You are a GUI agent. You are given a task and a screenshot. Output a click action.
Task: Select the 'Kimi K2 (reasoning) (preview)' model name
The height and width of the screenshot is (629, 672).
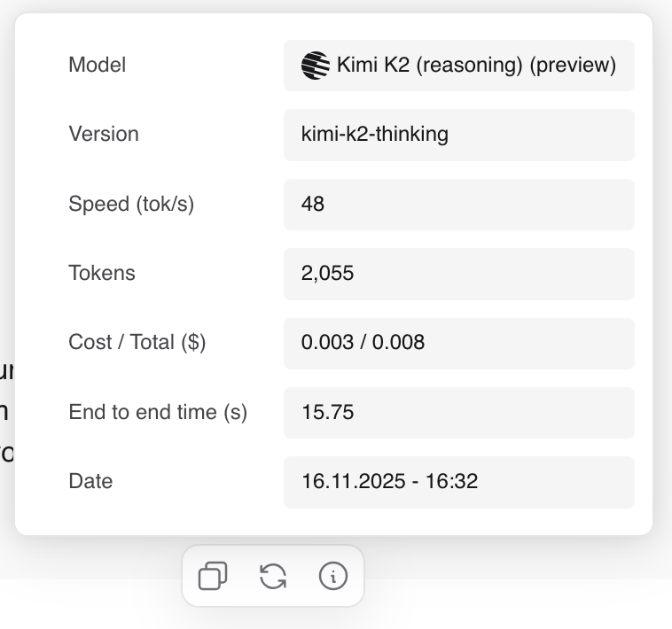click(476, 66)
